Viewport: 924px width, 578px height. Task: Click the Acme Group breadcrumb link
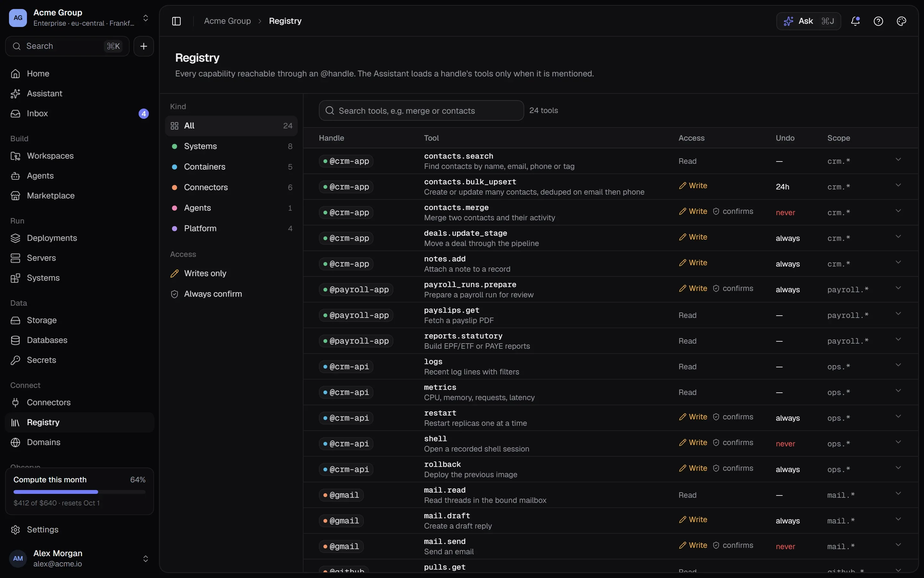(227, 21)
